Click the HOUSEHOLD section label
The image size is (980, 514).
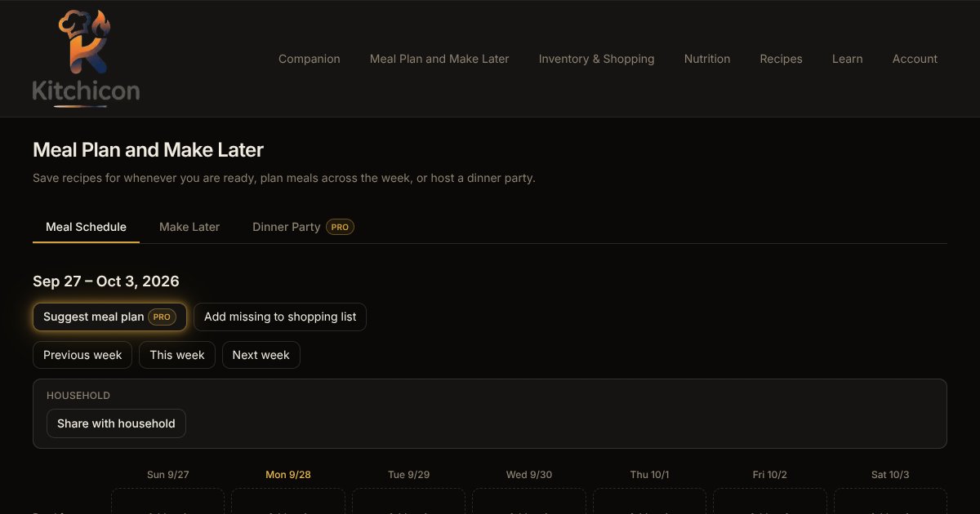(78, 396)
